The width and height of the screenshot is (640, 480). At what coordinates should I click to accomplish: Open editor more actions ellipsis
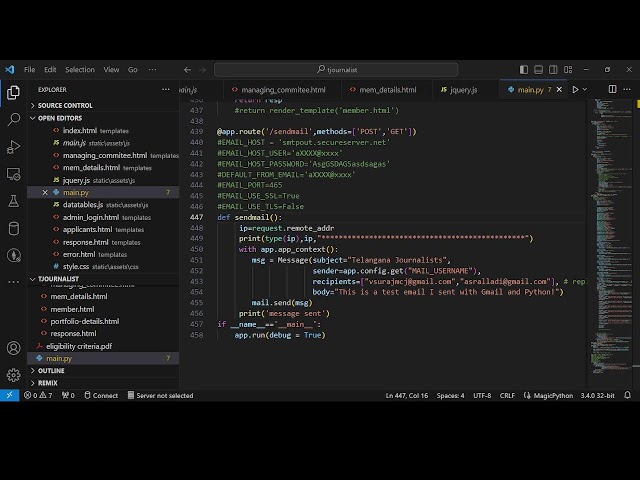coord(627,89)
